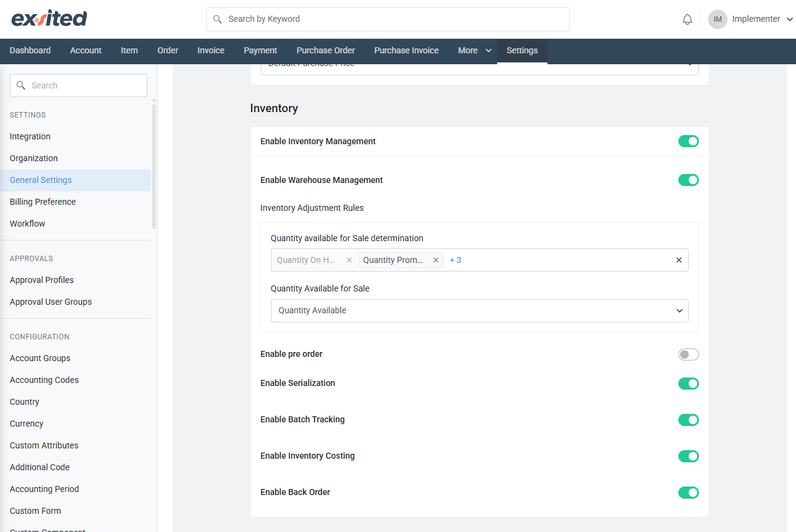This screenshot has height=532, width=796.
Task: Toggle Enable Back Order switch
Action: (x=689, y=493)
